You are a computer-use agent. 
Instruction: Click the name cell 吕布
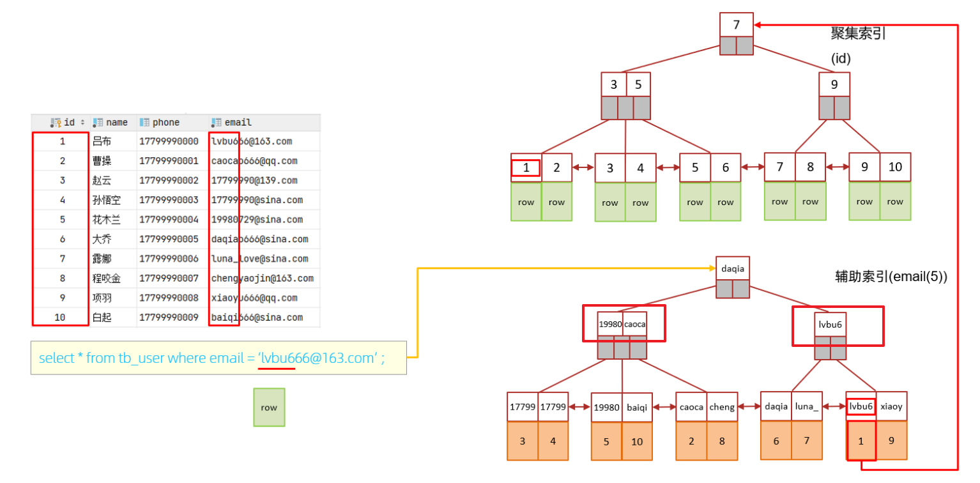tap(102, 141)
